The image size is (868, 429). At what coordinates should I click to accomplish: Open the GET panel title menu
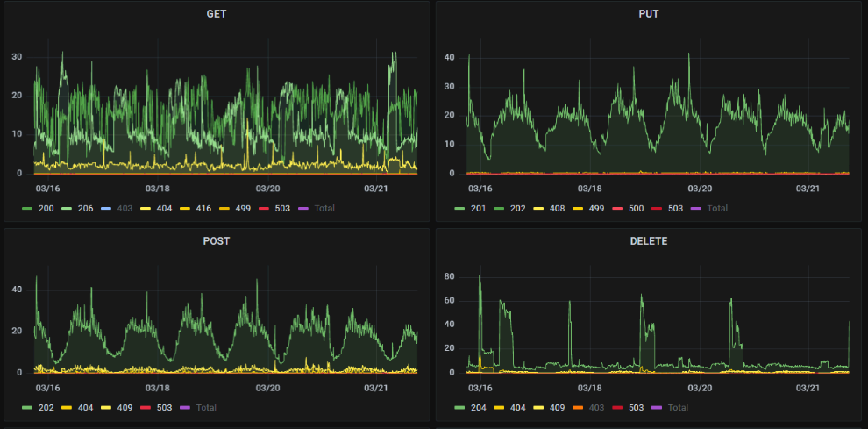(x=217, y=14)
